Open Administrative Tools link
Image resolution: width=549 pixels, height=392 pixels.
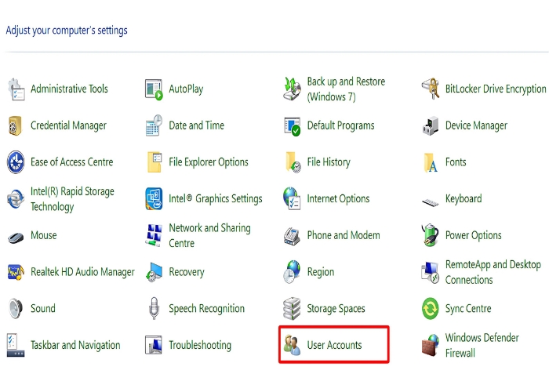point(69,89)
